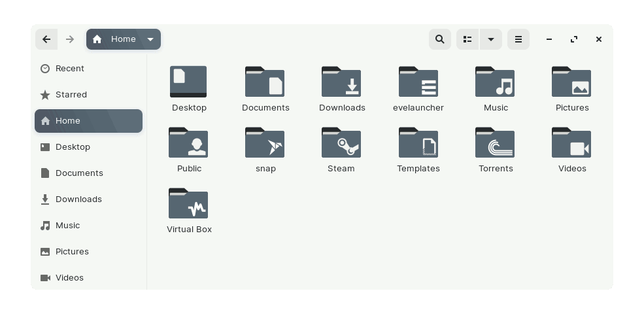Open the Templates folder
Screen dimensions: 644x327
[418, 143]
